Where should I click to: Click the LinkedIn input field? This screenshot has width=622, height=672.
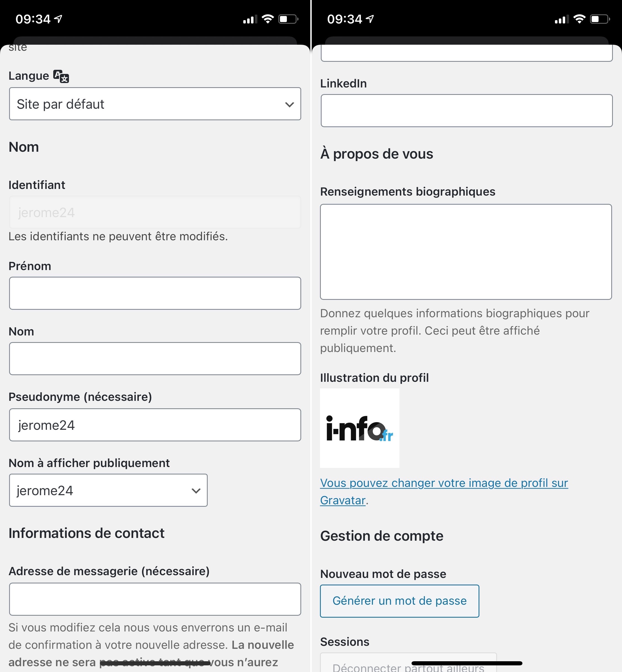[x=466, y=110]
